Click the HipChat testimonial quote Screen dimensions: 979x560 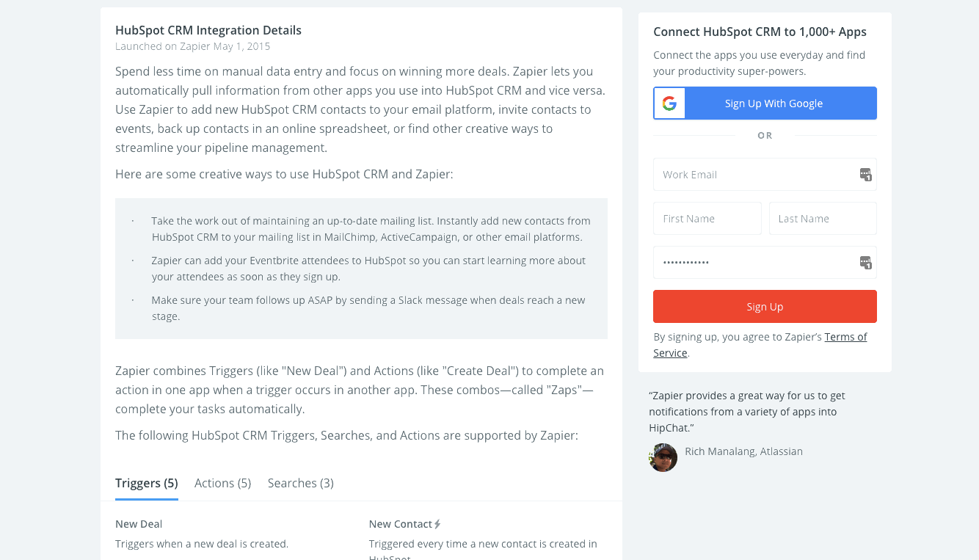click(x=747, y=412)
